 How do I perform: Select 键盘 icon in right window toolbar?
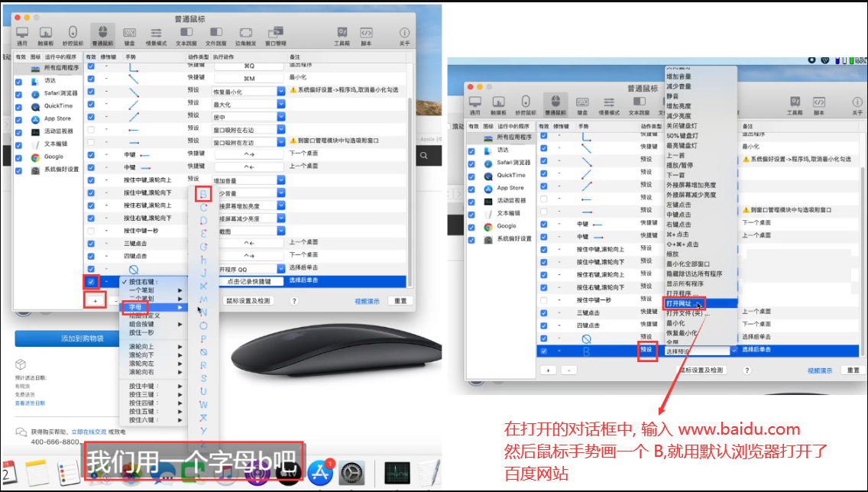coord(582,105)
